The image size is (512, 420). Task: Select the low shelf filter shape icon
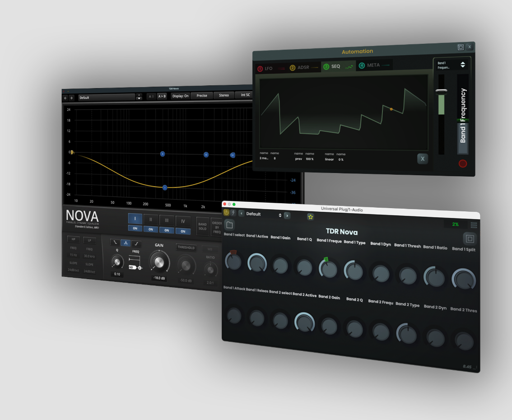coord(115,243)
